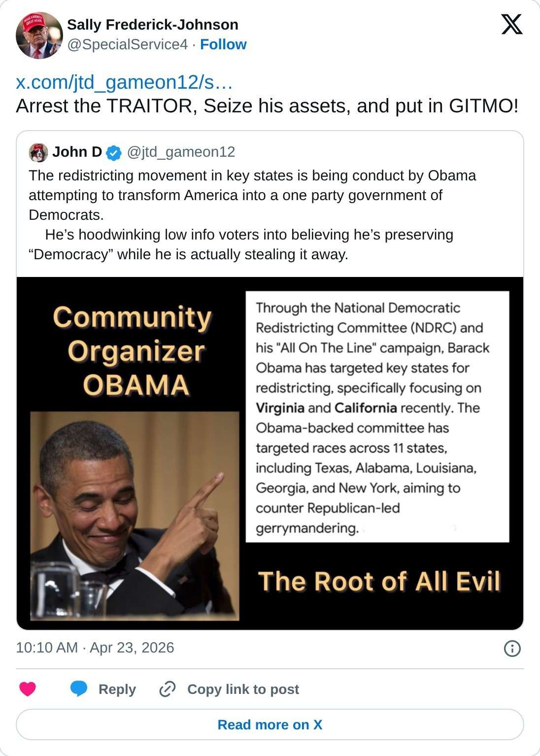Click the reply speech bubble icon
The image size is (540, 756).
tap(79, 688)
